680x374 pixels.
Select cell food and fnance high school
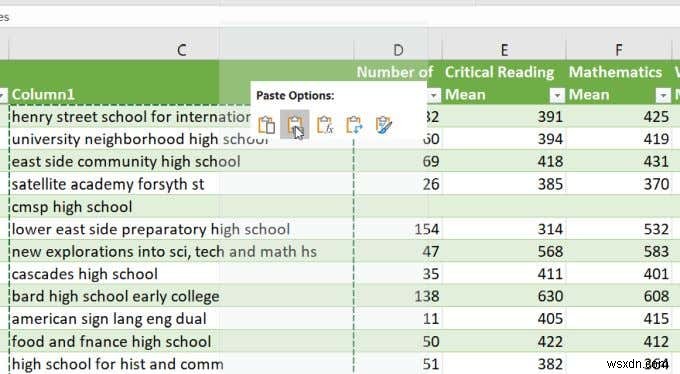pos(181,341)
